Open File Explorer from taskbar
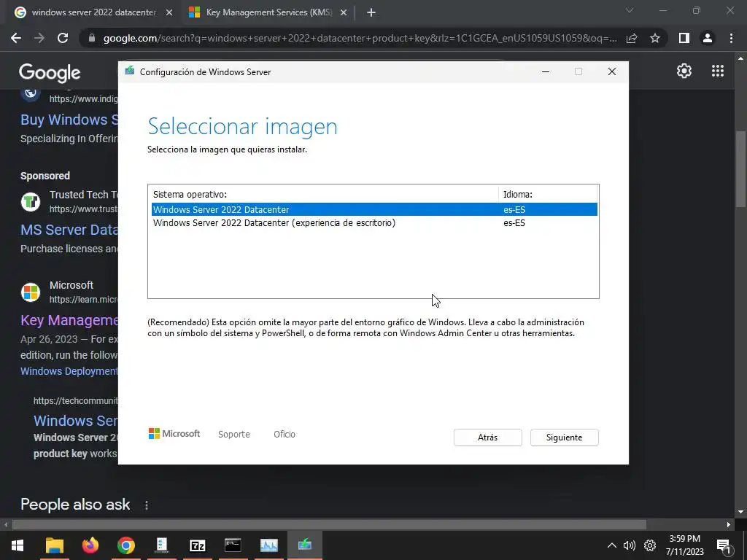Screen dimensions: 747x560 point(54,545)
